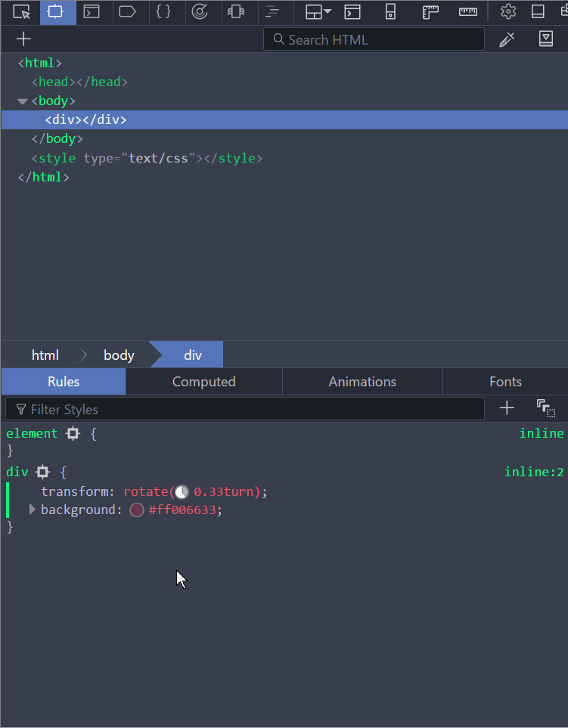Open the Inspector panel in the toolbox
Screen dimensions: 568x728
click(57, 12)
